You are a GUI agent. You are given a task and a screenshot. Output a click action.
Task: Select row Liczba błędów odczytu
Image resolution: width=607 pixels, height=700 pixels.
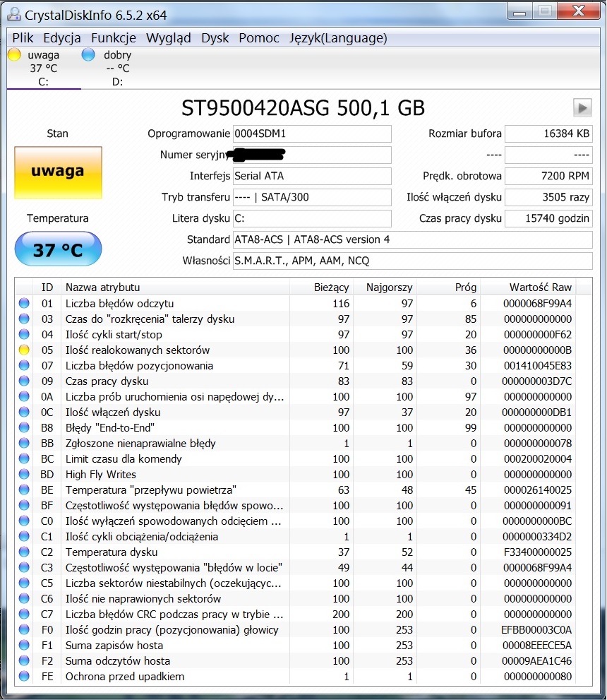(x=303, y=303)
